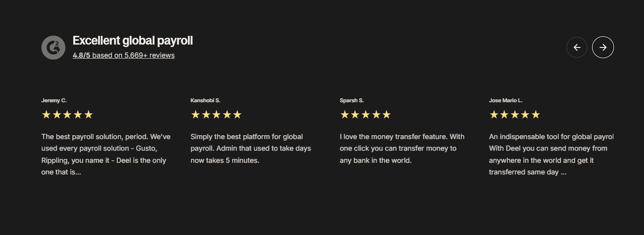Go to previous reviews with left arrow
Viewport: 644px width, 235px height.
[x=577, y=47]
